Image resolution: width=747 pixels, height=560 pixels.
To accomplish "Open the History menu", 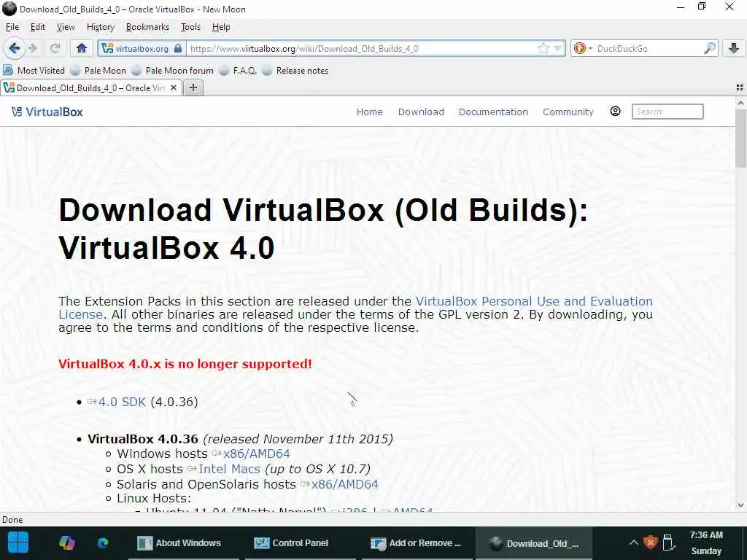I will tap(100, 27).
